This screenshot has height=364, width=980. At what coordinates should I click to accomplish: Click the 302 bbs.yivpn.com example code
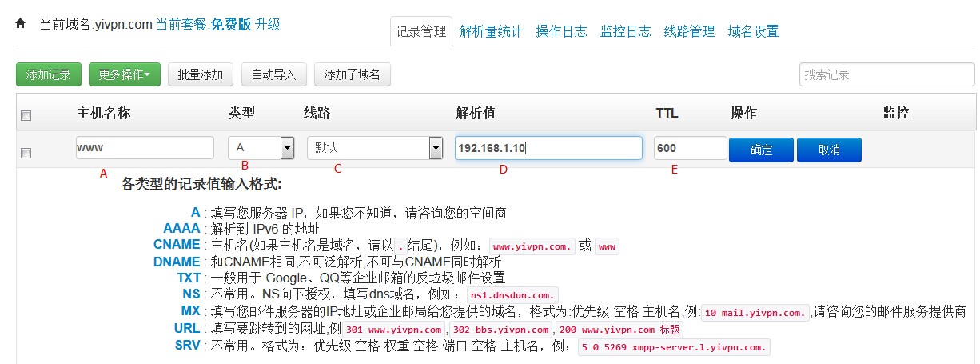click(500, 330)
